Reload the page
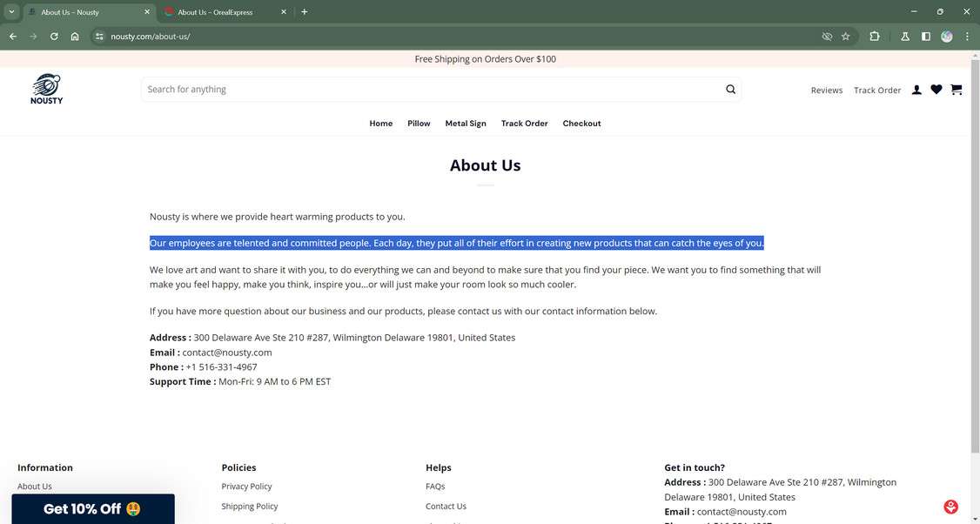Image resolution: width=980 pixels, height=524 pixels. tap(54, 37)
